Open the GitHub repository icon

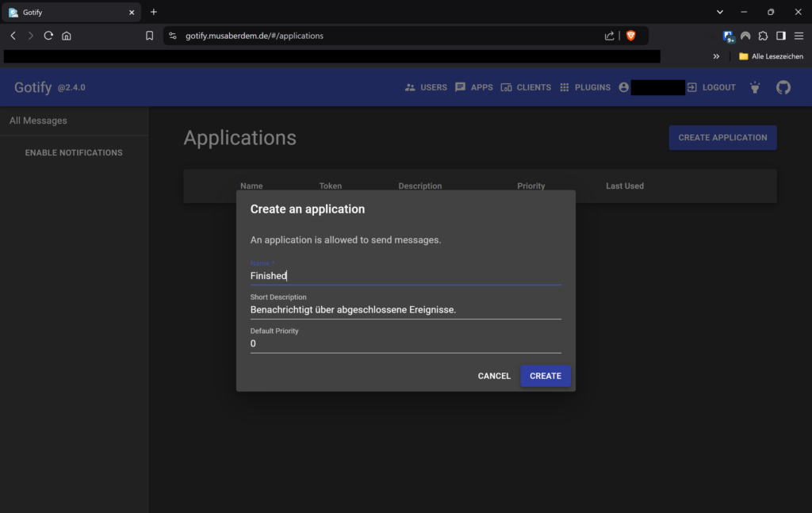click(783, 87)
